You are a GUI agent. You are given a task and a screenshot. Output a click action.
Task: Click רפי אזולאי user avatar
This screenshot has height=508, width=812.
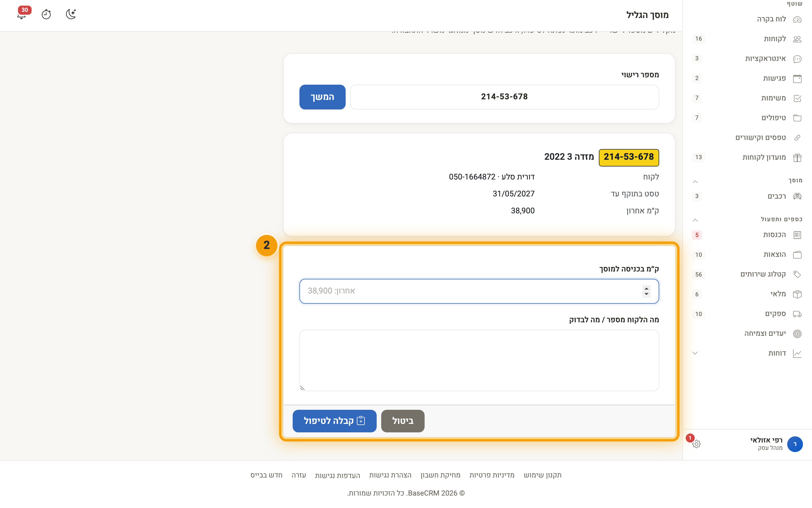(x=795, y=444)
